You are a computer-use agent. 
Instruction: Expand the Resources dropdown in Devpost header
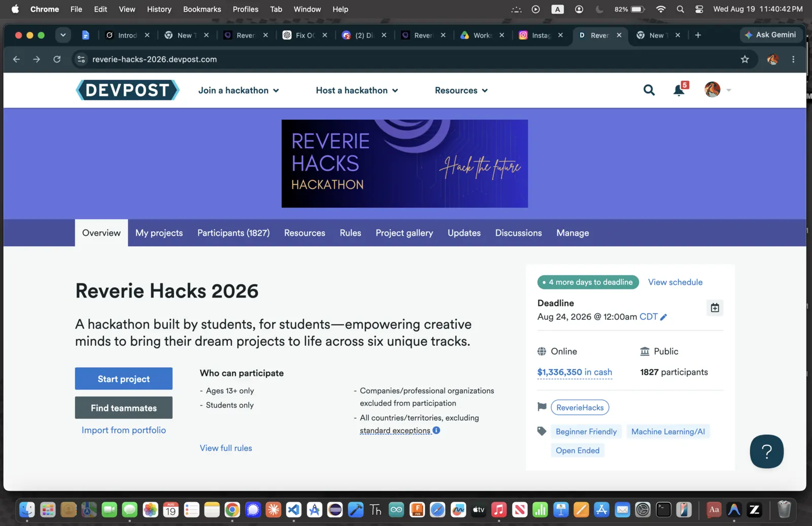tap(461, 90)
